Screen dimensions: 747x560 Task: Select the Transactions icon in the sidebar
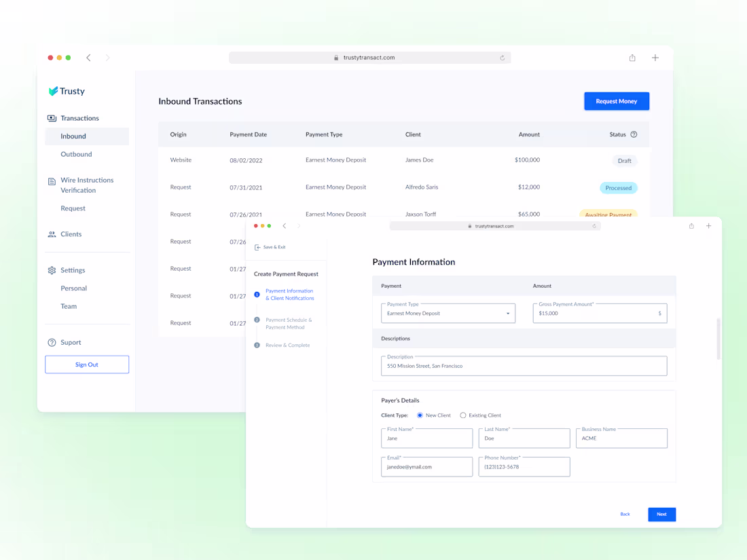52,117
